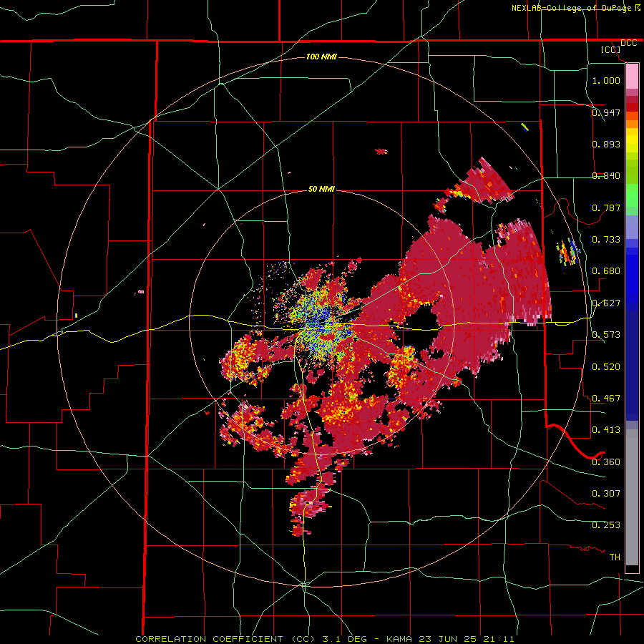The image size is (644, 644).
Task: Click the 0.253 color scale label
Action: pyautogui.click(x=606, y=525)
